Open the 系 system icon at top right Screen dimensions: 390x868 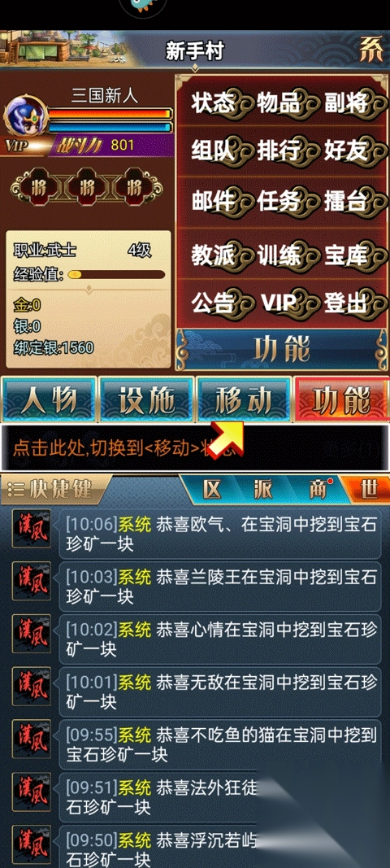(370, 51)
